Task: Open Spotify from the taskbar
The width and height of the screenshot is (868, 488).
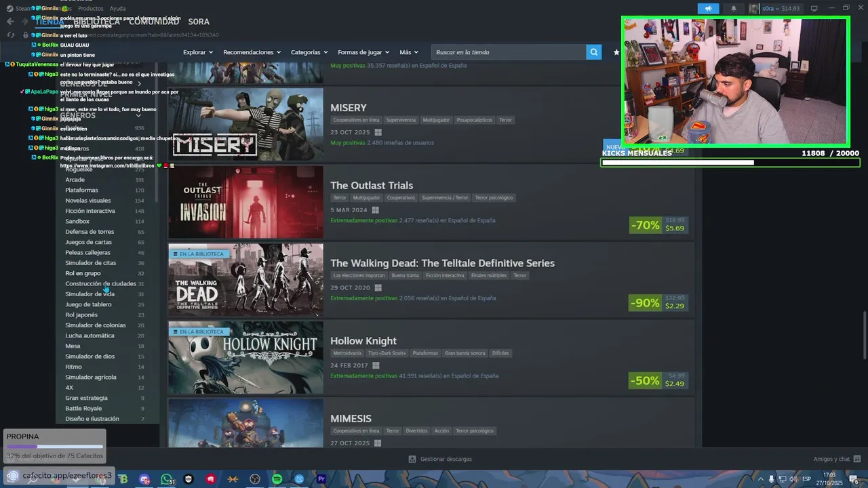Action: click(277, 479)
